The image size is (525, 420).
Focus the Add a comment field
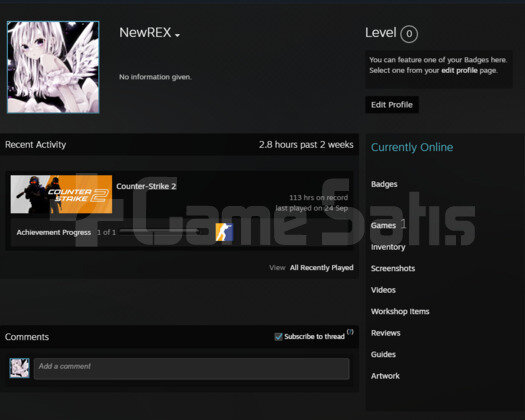(192, 369)
